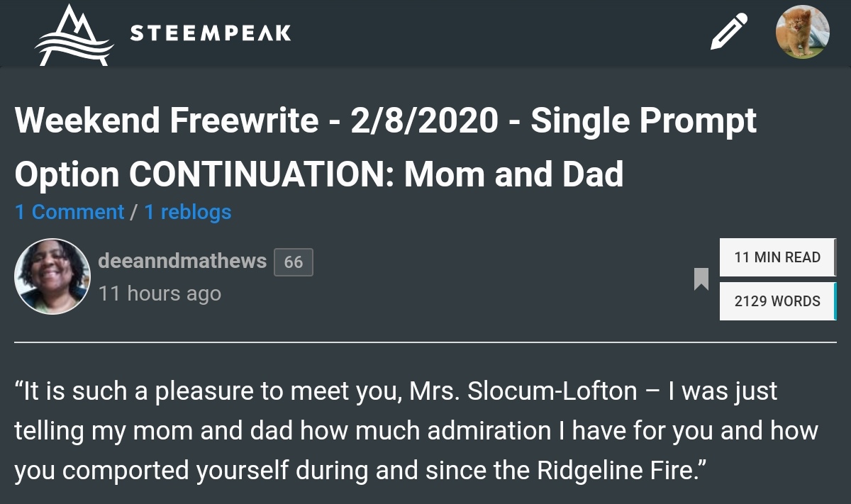
Task: Click the 11 MIN READ badge
Action: pos(778,257)
